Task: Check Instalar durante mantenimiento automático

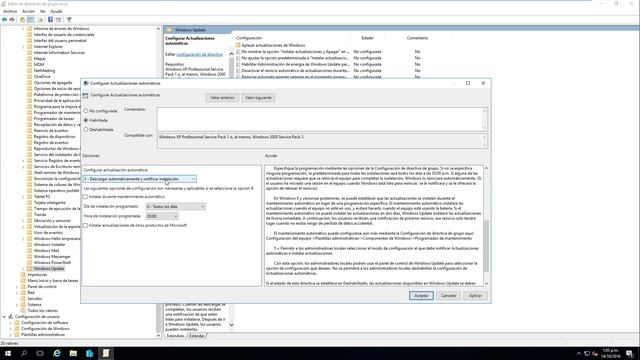Action: point(85,197)
